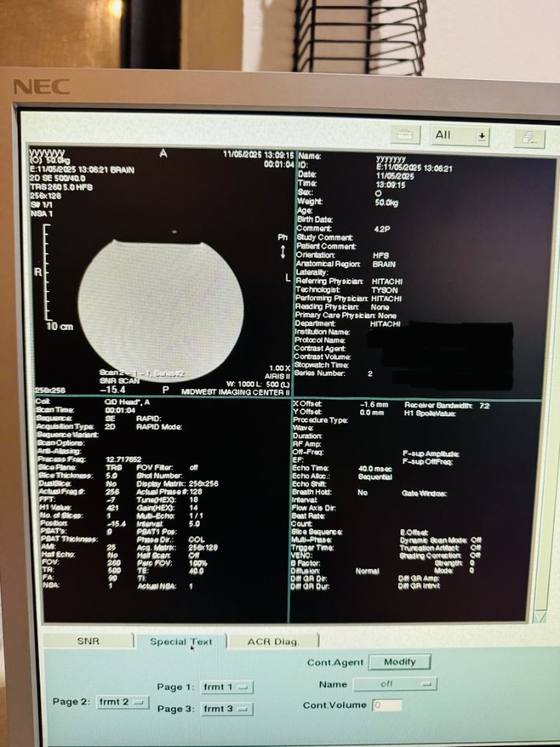Open the Page 1 frmt 1 dropdown

(x=227, y=687)
